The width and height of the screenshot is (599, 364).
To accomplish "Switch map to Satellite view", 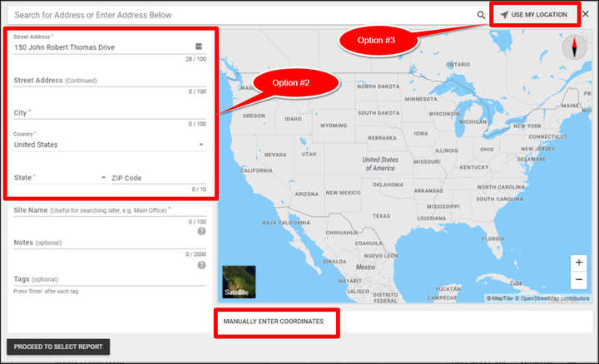I will (239, 283).
